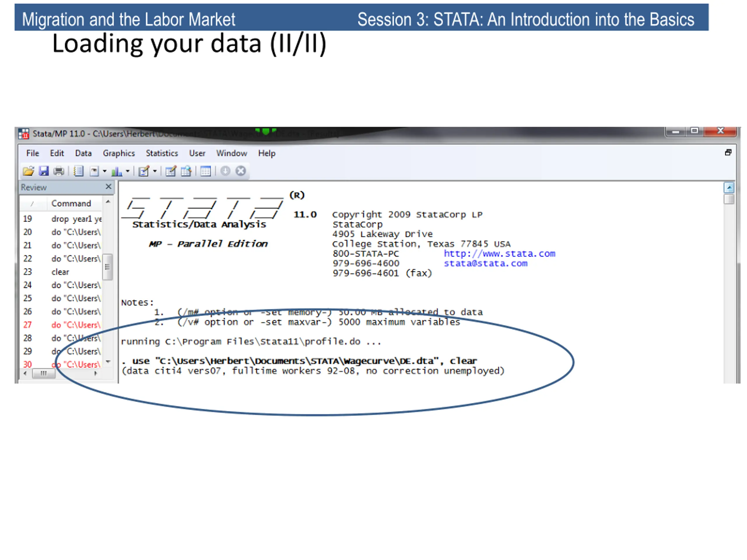Viewport: 747px width, 560px height.
Task: Click Review panel scroll-down arrow
Action: [108, 361]
